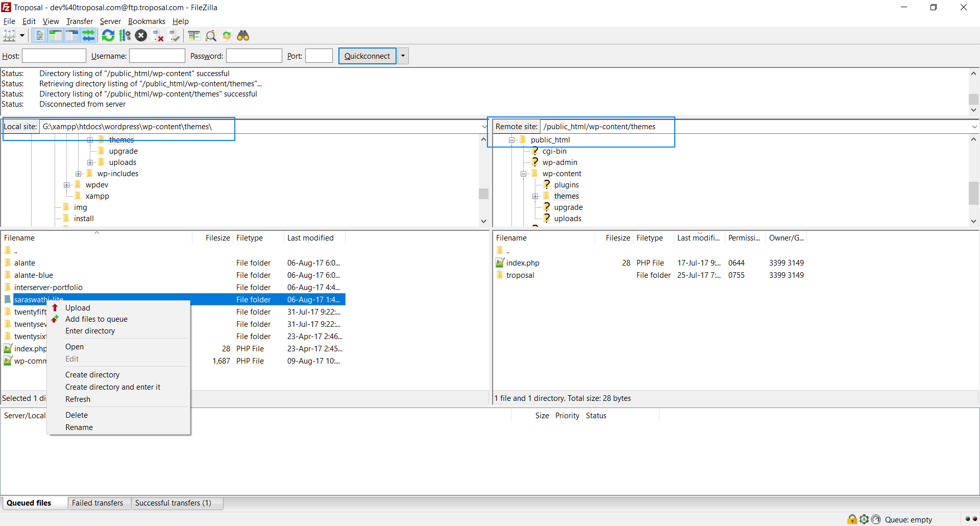Viewport: 980px width, 526px height.
Task: Click the encryption lock status icon
Action: pyautogui.click(x=852, y=519)
